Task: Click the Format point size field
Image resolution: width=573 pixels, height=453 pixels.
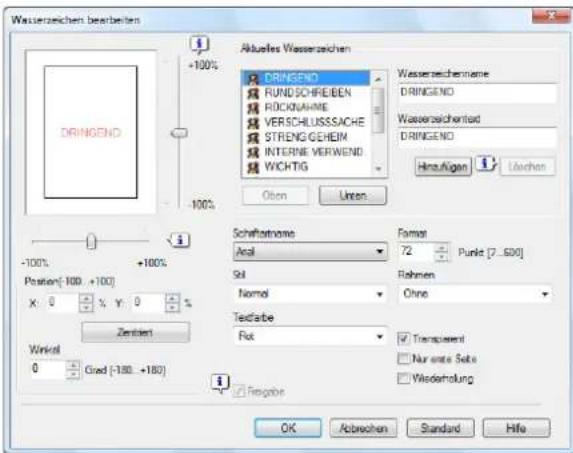Action: 416,251
